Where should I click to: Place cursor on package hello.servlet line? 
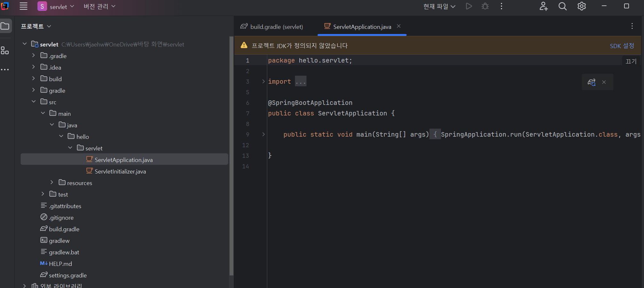310,60
